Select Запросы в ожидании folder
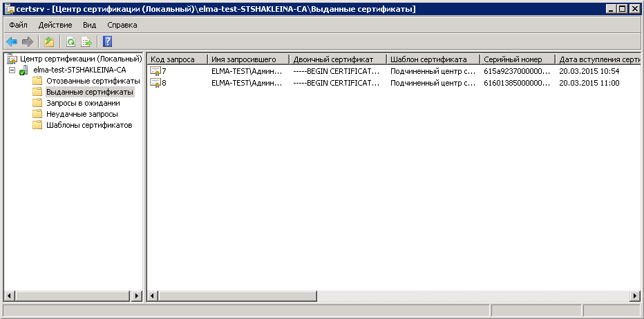644x319 pixels. (82, 103)
